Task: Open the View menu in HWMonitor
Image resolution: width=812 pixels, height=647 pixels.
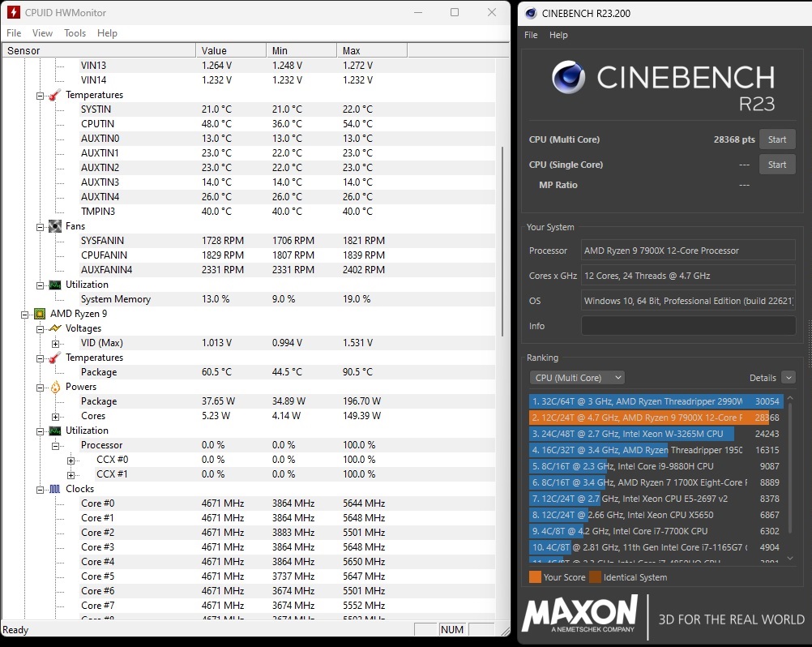Action: pos(42,33)
